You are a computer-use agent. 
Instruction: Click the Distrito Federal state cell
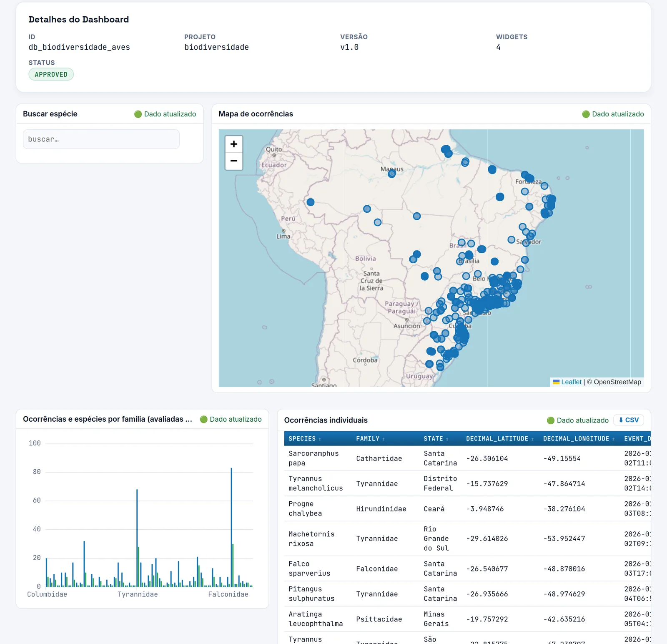[440, 483]
